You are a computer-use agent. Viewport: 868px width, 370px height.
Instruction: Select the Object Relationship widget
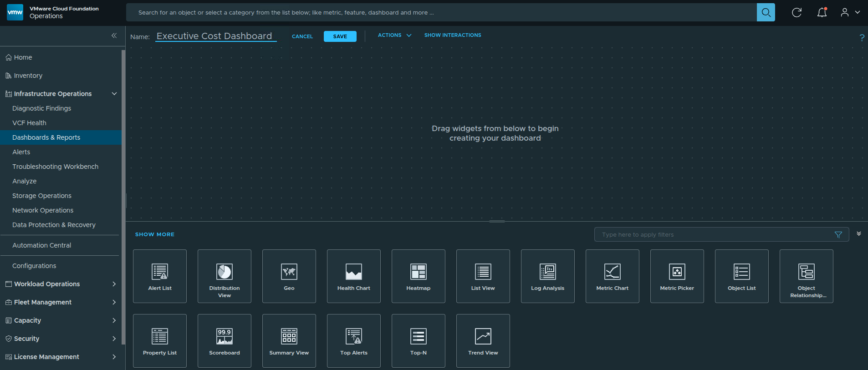click(807, 276)
